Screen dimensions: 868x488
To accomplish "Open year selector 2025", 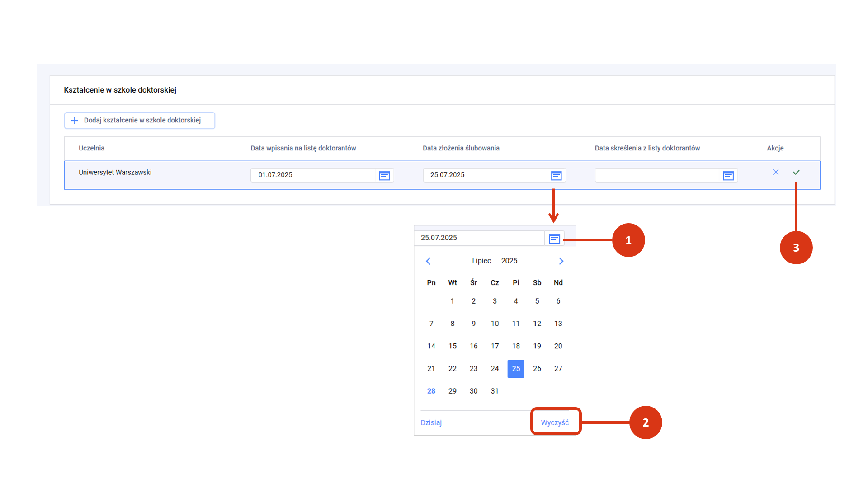I will tap(509, 261).
